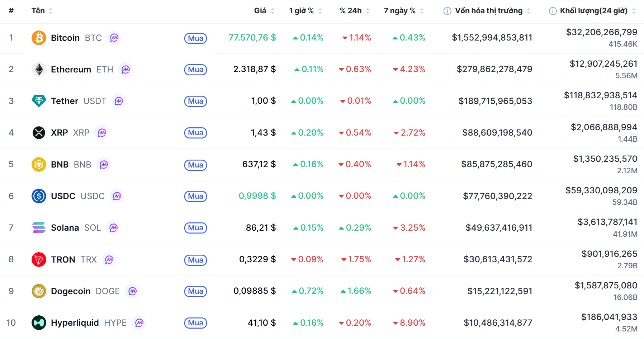Sort by Vốn hóa thị trường column
The image size is (644, 339).
point(493,11)
